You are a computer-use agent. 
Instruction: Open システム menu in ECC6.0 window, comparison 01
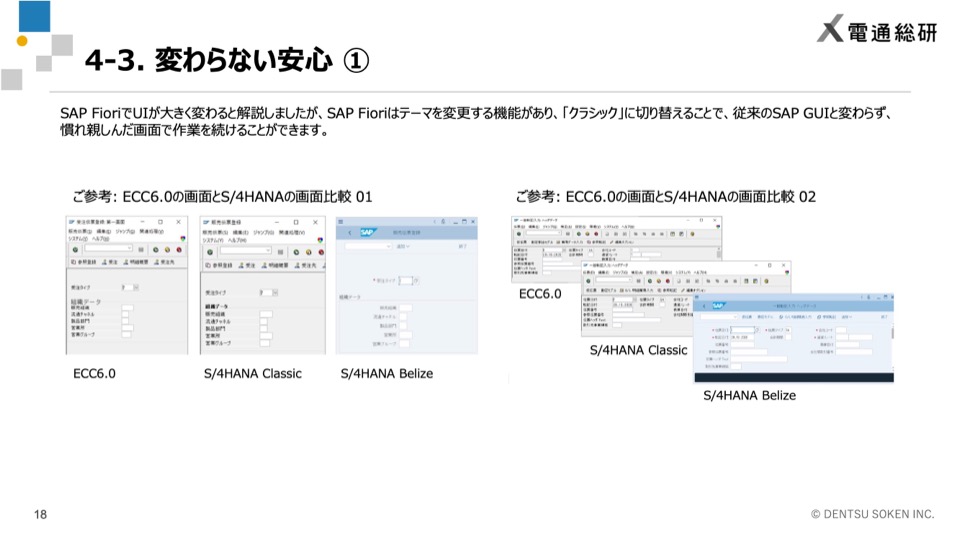point(78,239)
